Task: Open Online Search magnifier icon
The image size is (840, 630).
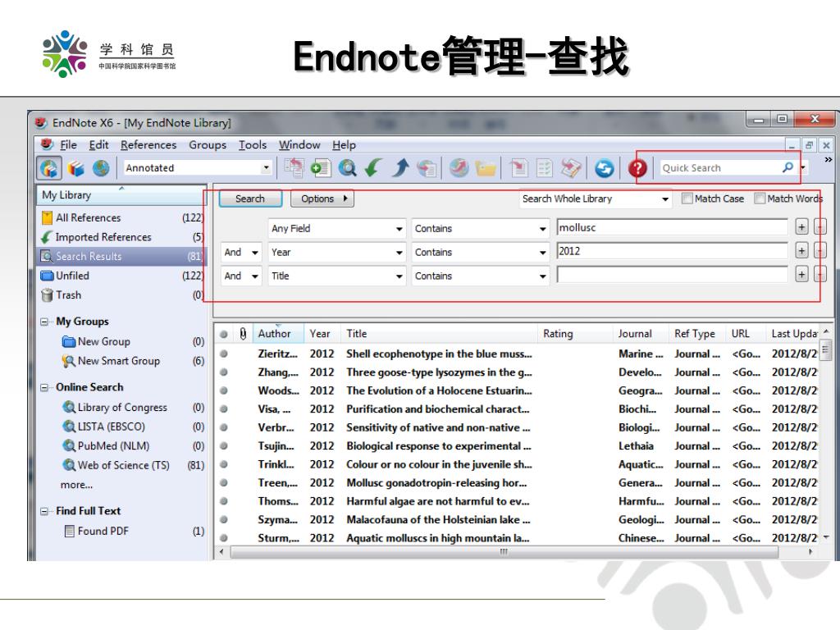Action: tap(347, 168)
